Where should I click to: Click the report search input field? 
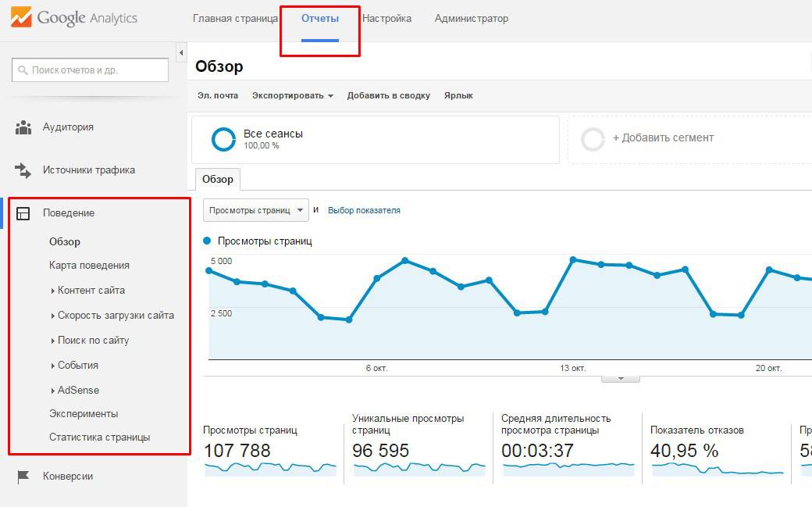point(90,70)
